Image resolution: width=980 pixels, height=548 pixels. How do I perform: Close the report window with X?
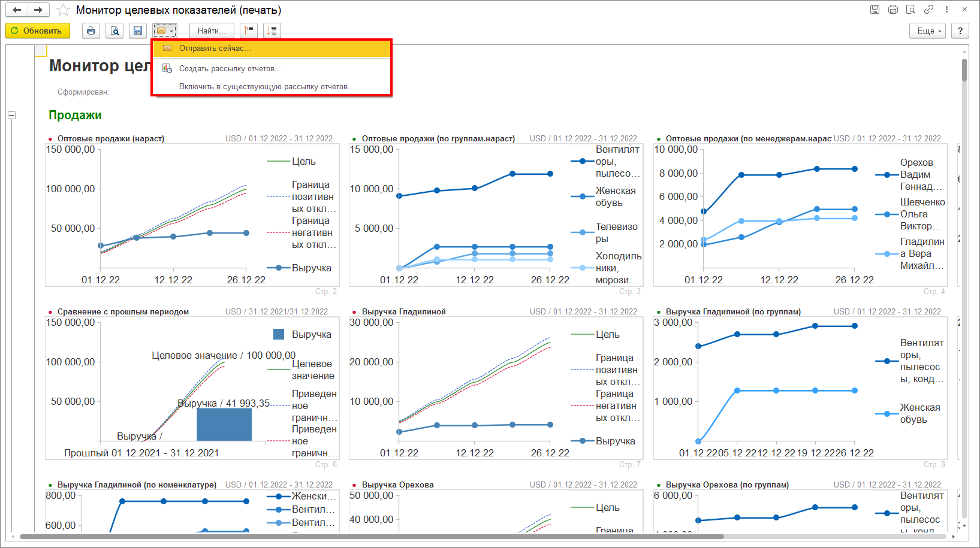tap(965, 10)
